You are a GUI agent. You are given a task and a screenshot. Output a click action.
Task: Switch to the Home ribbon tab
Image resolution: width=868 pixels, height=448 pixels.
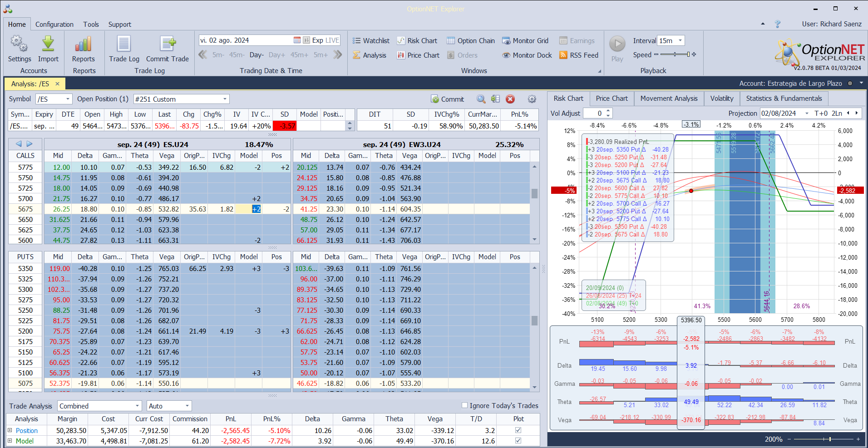pos(17,25)
